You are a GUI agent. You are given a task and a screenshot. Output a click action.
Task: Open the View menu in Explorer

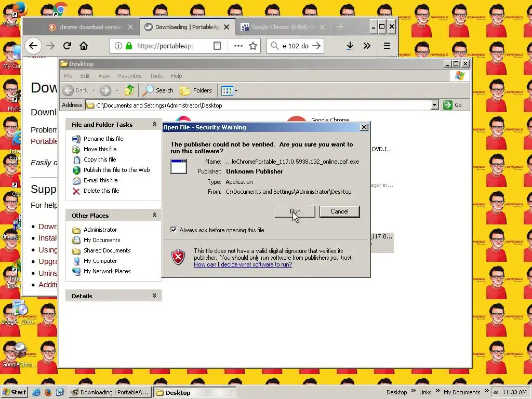coord(104,76)
